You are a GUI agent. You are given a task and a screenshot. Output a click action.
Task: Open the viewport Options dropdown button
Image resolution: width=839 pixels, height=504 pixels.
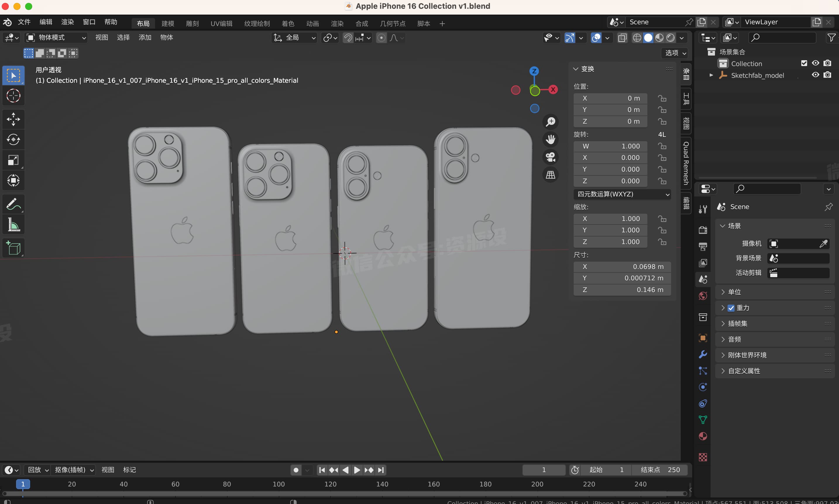tap(675, 53)
